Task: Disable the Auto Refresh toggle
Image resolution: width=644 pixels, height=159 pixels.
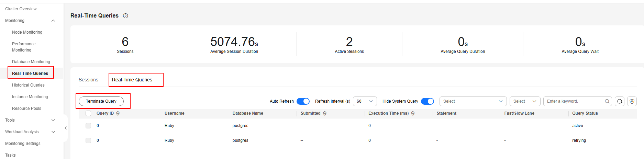Action: [303, 101]
